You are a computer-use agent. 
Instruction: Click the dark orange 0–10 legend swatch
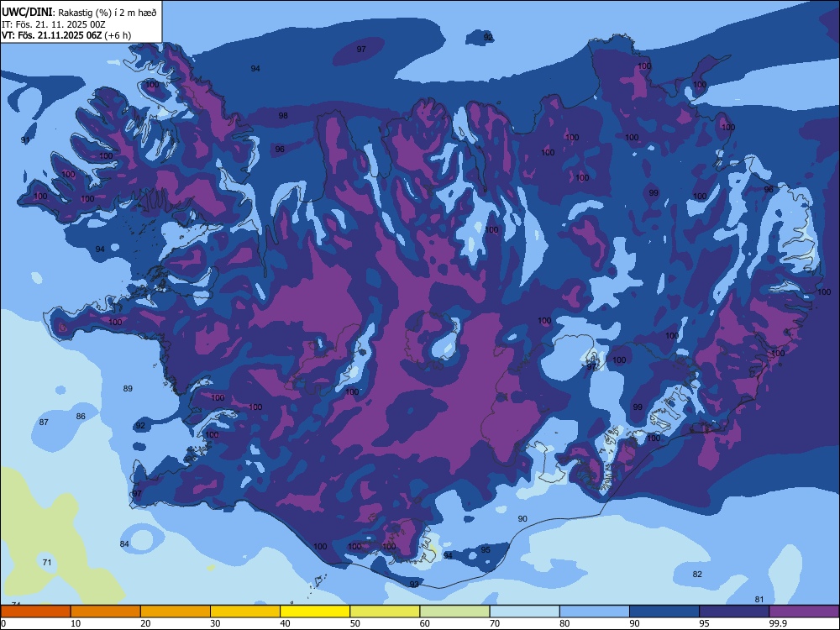[35, 612]
